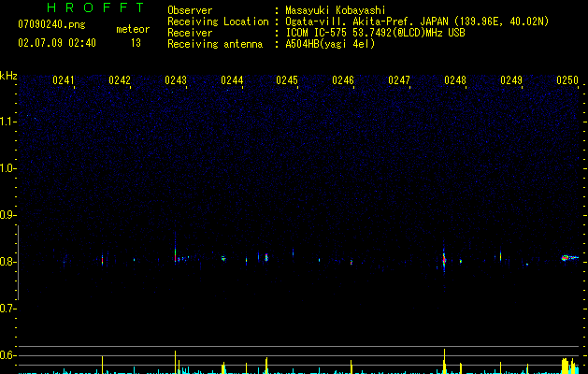Click the tall meteor echo at 0243

coord(175,250)
